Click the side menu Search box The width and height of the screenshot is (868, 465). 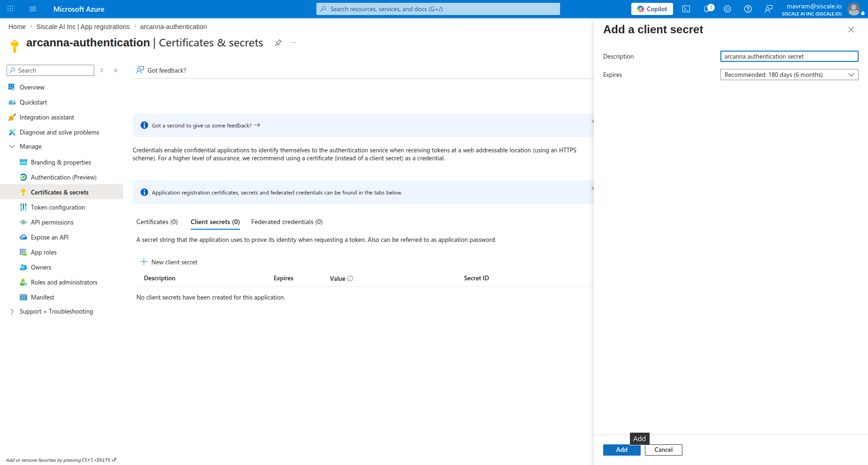tap(51, 70)
